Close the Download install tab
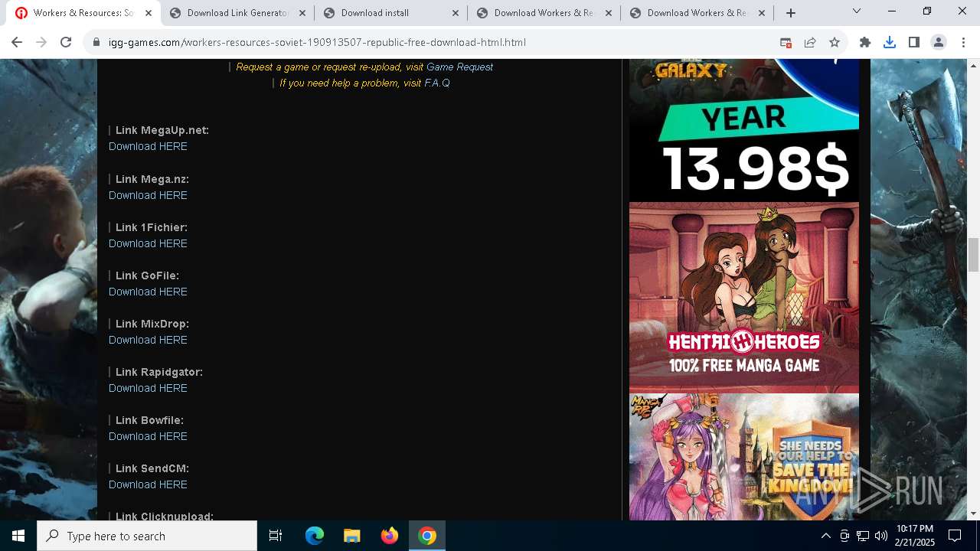The width and height of the screenshot is (980, 551). coord(456,13)
